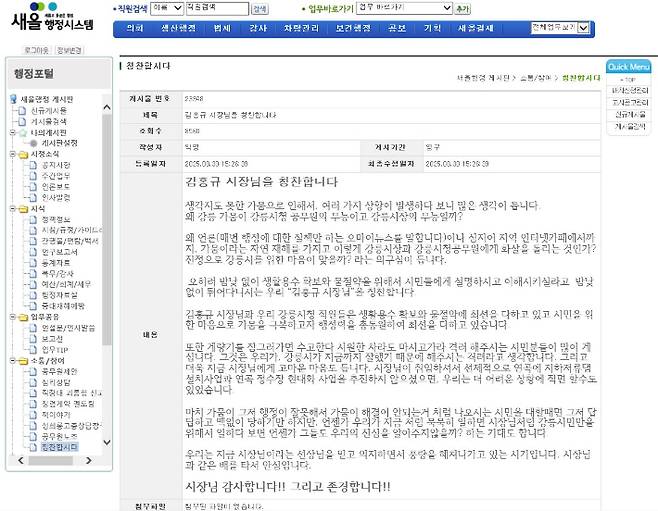Image resolution: width=658 pixels, height=511 pixels.
Task: Click the 추가 button beside shortcut dropdown
Action: (x=462, y=9)
